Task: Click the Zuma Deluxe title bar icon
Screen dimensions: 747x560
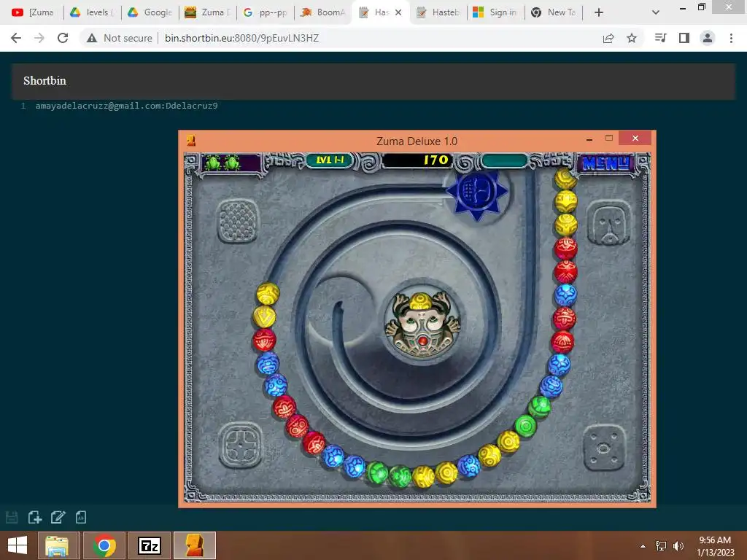Action: (191, 141)
